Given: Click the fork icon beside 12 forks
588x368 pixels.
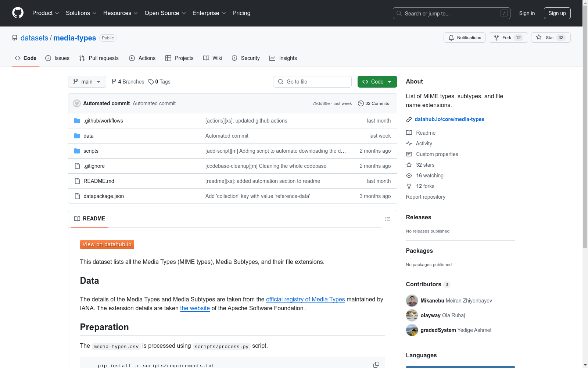Looking at the screenshot, I should 409,186.
